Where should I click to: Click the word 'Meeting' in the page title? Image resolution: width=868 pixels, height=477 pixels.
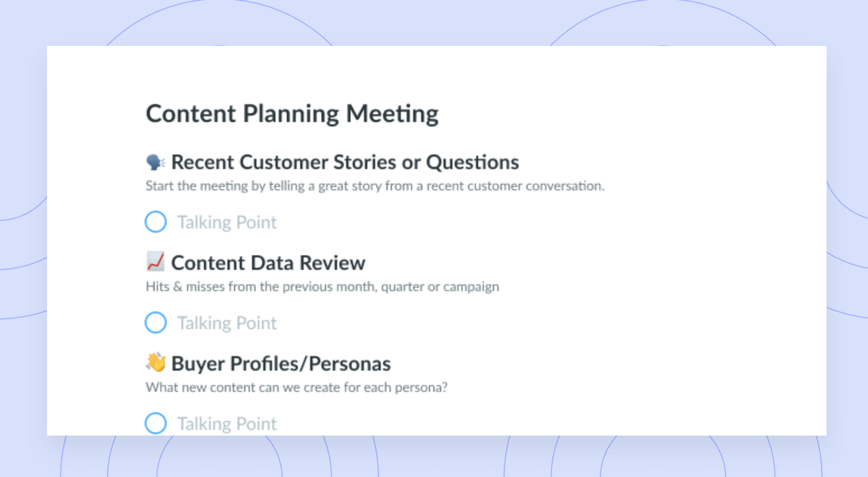[x=392, y=114]
